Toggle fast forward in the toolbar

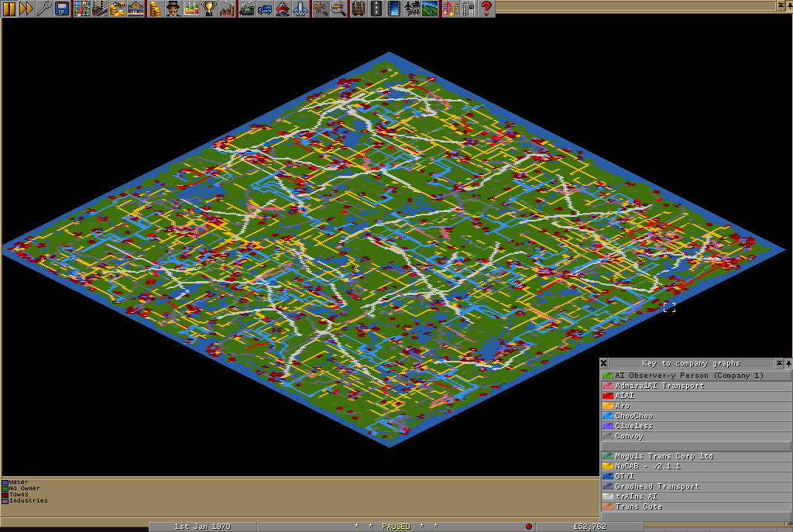pos(26,9)
